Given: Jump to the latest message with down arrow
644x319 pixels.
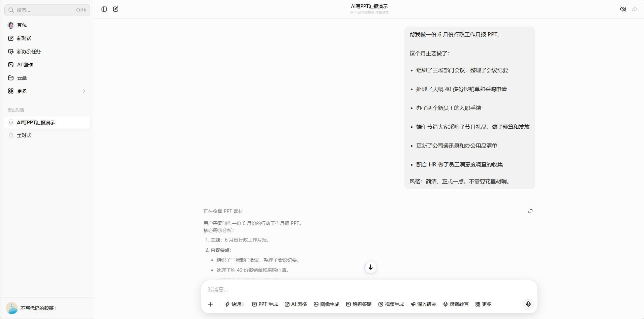Looking at the screenshot, I should 371,267.
